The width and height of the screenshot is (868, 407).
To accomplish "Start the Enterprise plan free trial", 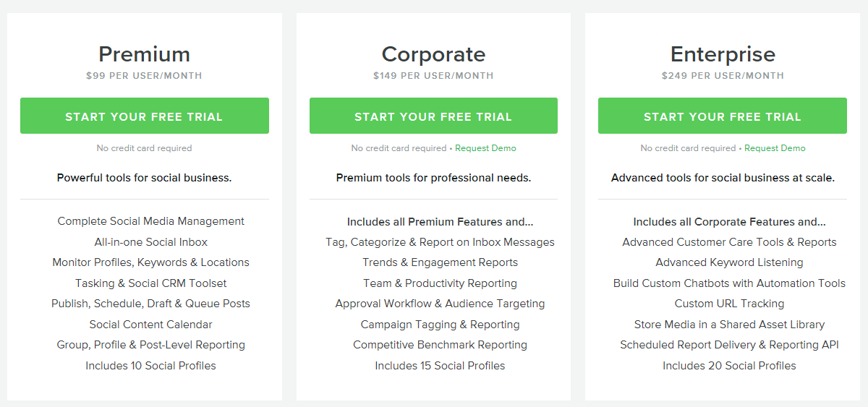I will point(723,116).
